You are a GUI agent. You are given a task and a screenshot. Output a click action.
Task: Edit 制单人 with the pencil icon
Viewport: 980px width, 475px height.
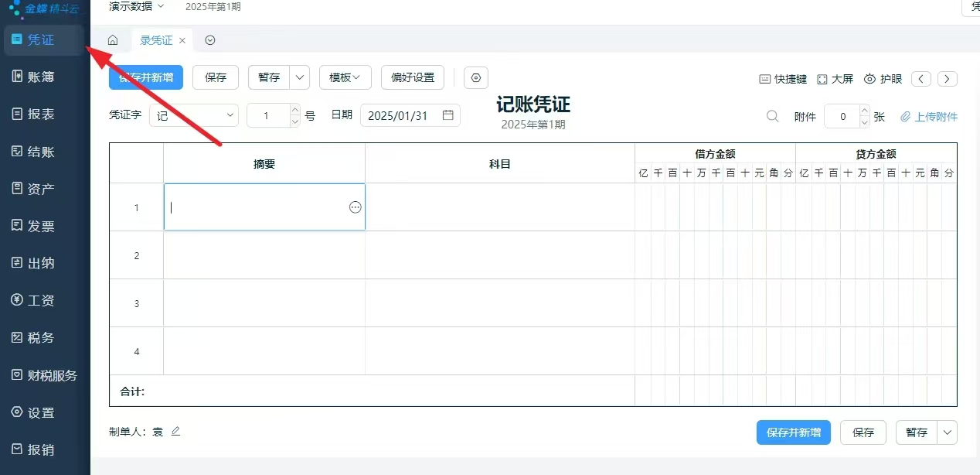pyautogui.click(x=175, y=431)
